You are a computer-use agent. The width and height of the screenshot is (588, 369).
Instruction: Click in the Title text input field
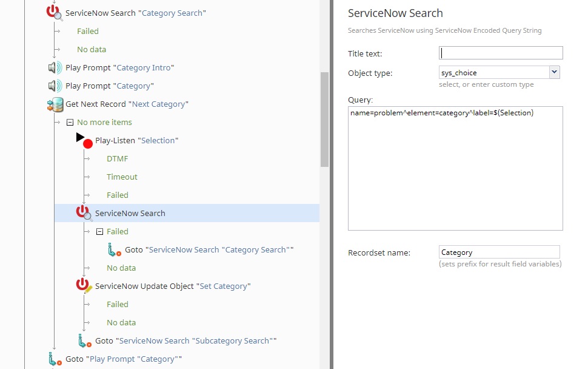pos(501,53)
